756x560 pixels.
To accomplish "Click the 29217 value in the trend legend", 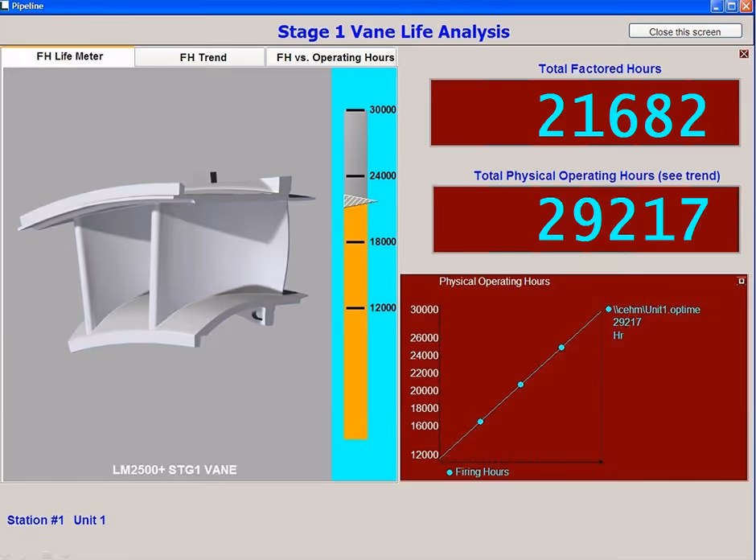I will [x=627, y=322].
